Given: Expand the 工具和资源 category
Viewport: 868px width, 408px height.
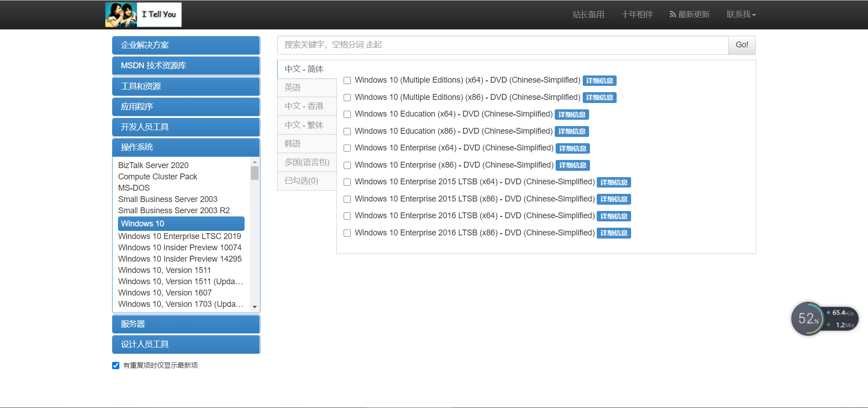Looking at the screenshot, I should [x=186, y=86].
